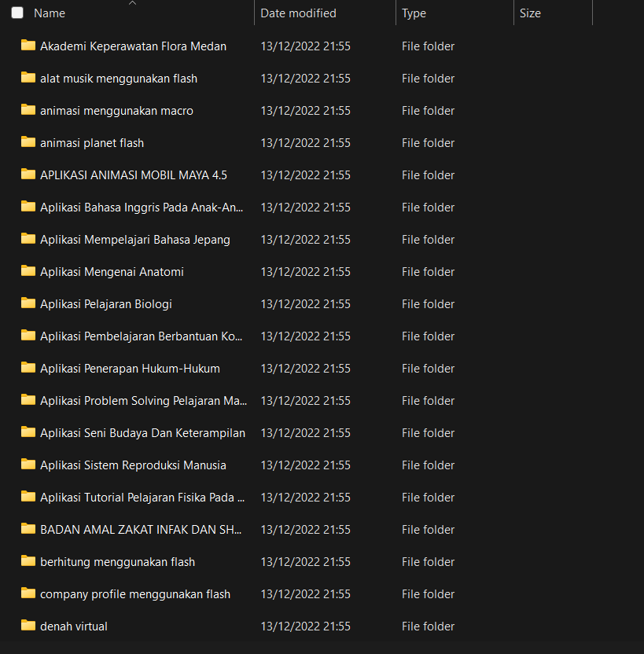Click folder icon for Aplikasi Pelajaran Biologi

(28, 303)
